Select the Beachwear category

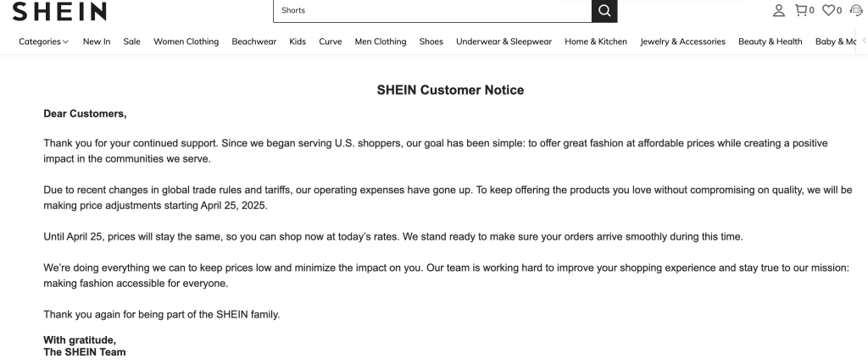253,41
